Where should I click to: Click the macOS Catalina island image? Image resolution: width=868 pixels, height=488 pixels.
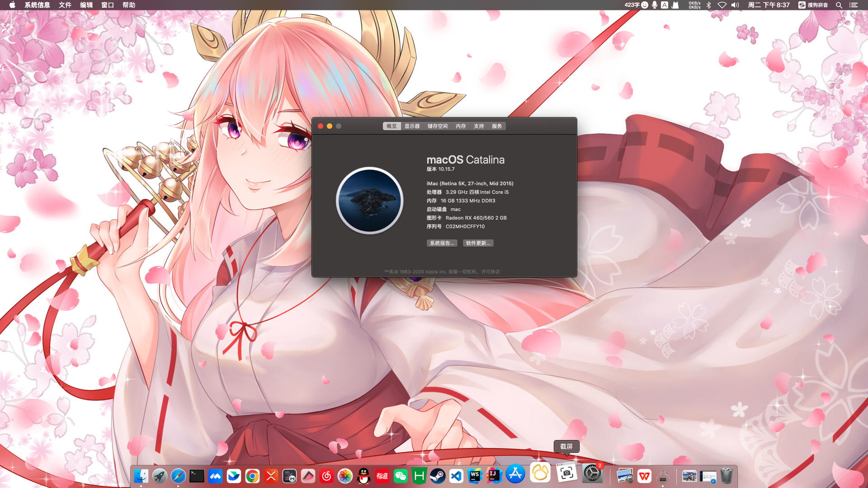pyautogui.click(x=370, y=200)
